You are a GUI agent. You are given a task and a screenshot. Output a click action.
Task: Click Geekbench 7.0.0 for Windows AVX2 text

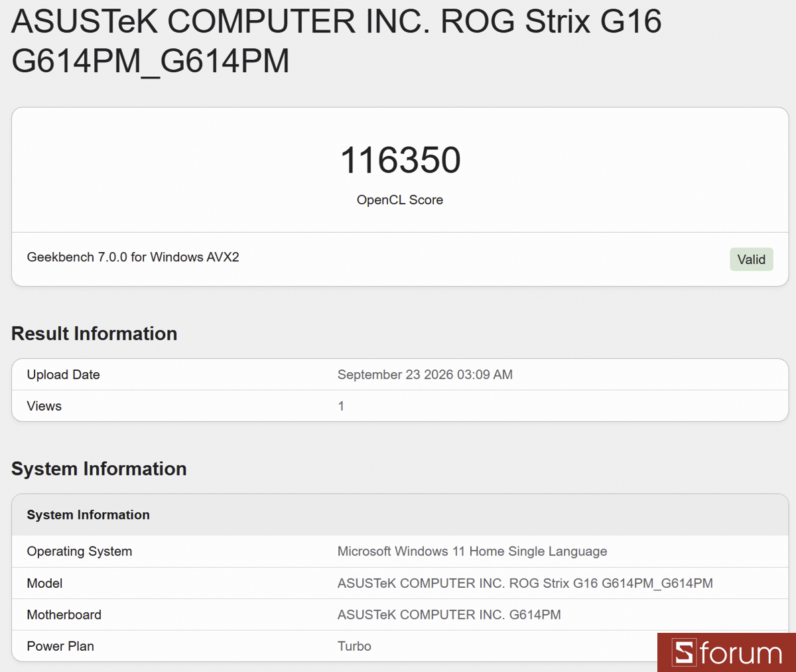(x=133, y=257)
